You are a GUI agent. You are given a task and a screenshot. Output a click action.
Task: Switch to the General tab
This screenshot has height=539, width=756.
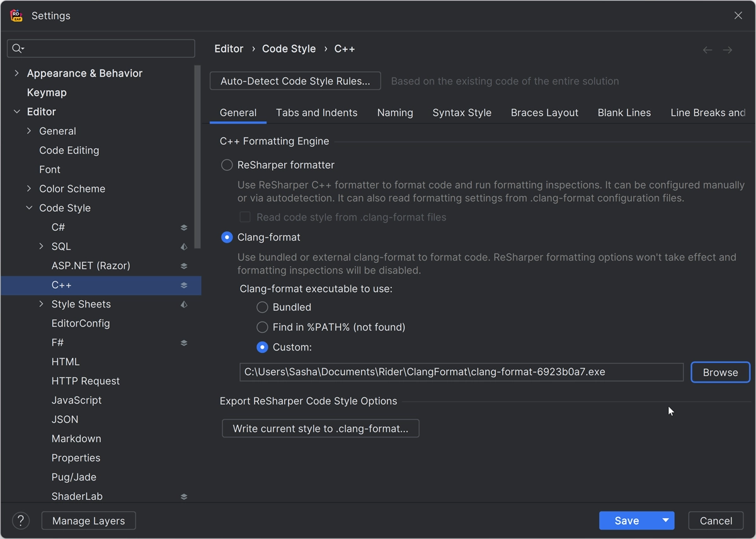pos(238,113)
